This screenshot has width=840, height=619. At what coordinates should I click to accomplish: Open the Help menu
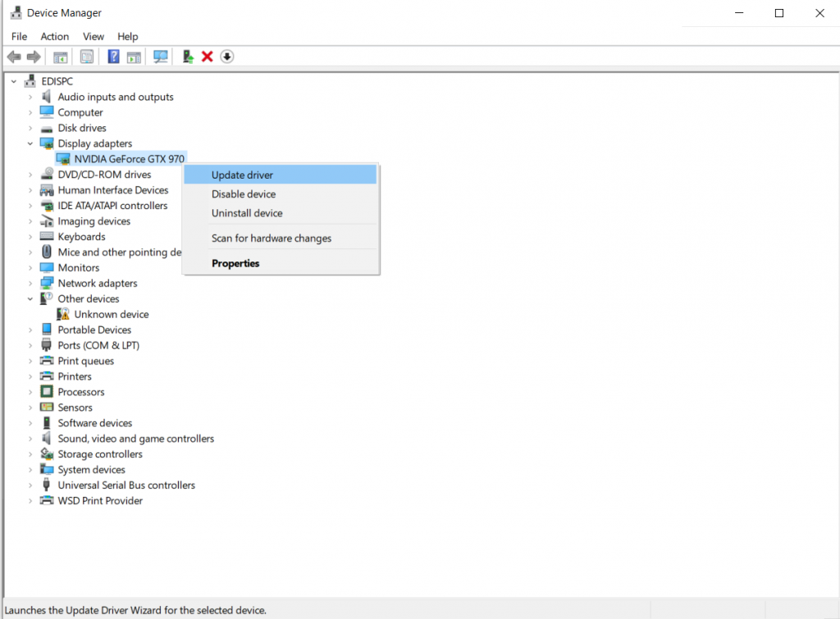pyautogui.click(x=127, y=36)
